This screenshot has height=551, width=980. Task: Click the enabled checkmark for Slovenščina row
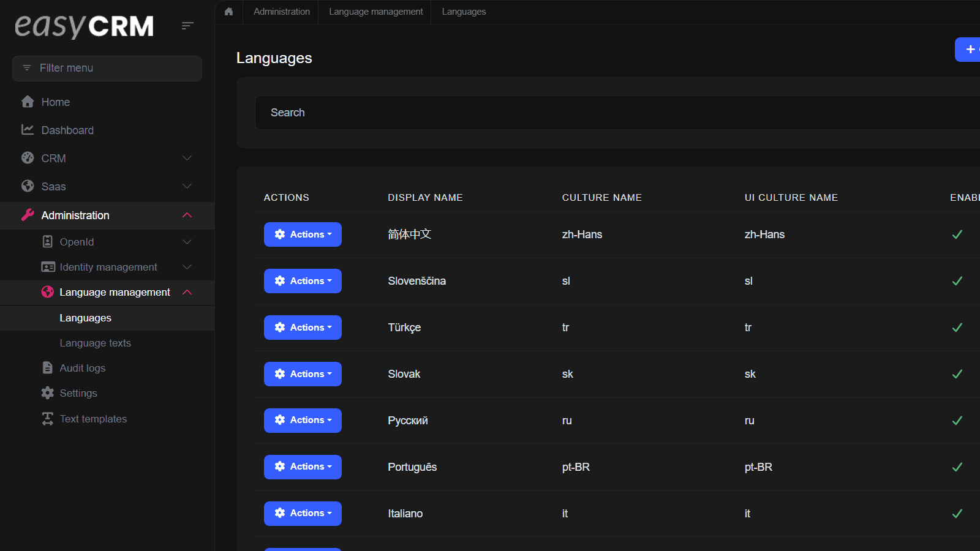pos(957,281)
